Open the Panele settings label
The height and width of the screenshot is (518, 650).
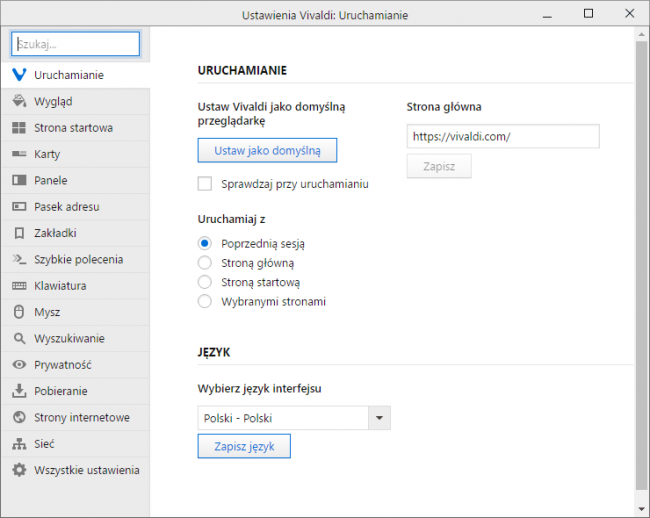coord(51,180)
